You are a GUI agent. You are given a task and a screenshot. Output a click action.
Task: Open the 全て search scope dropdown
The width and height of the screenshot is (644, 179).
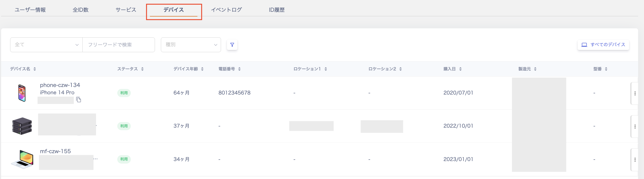(46, 45)
